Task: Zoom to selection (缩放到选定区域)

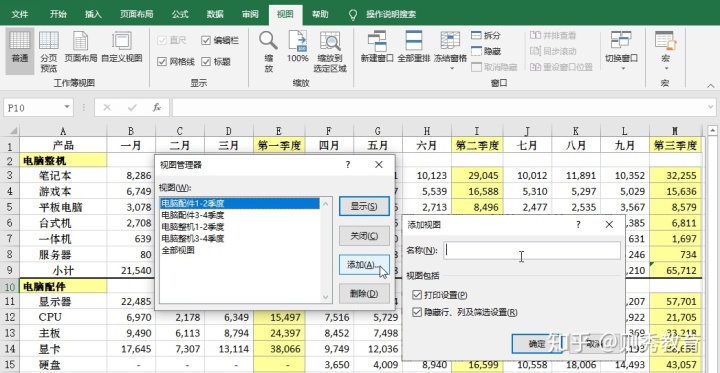Action: click(330, 51)
